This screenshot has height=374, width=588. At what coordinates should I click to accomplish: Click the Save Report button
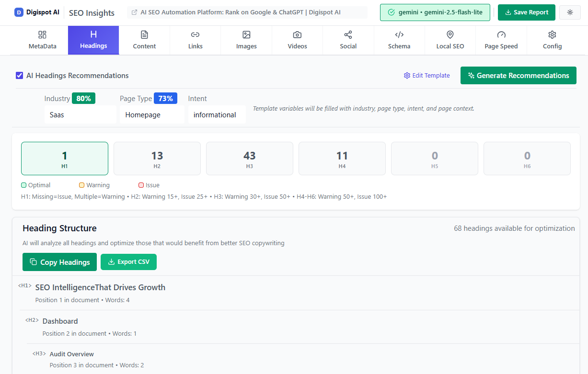527,12
